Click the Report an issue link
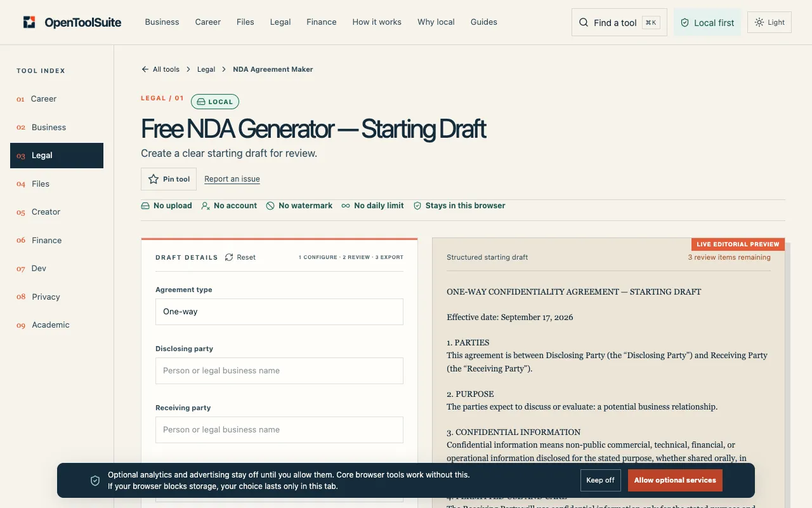 (232, 179)
